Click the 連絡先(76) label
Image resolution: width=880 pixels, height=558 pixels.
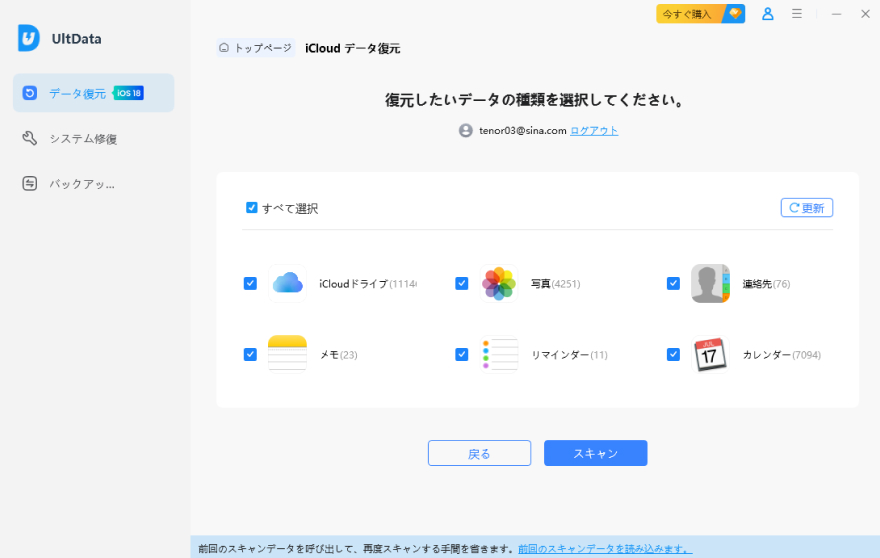pyautogui.click(x=766, y=284)
